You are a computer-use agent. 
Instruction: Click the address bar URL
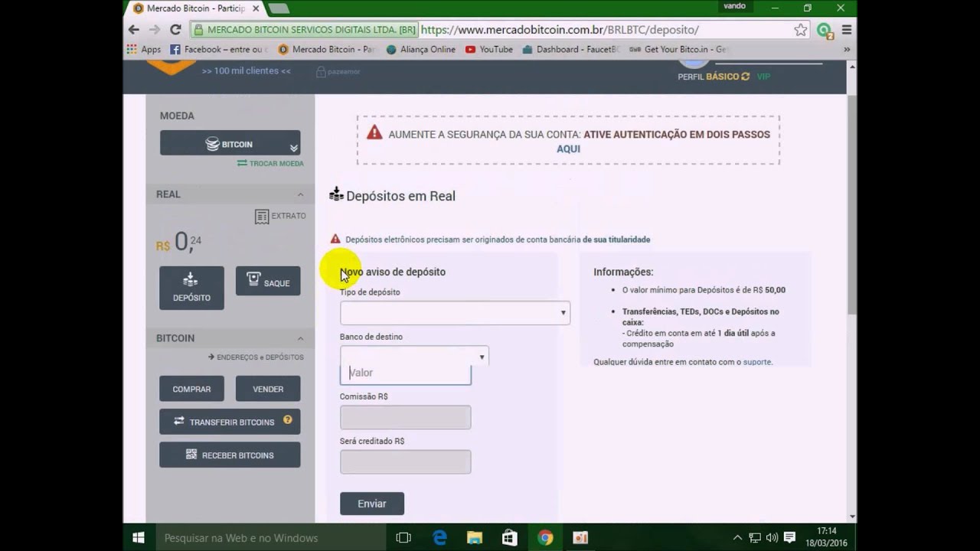pos(559,30)
